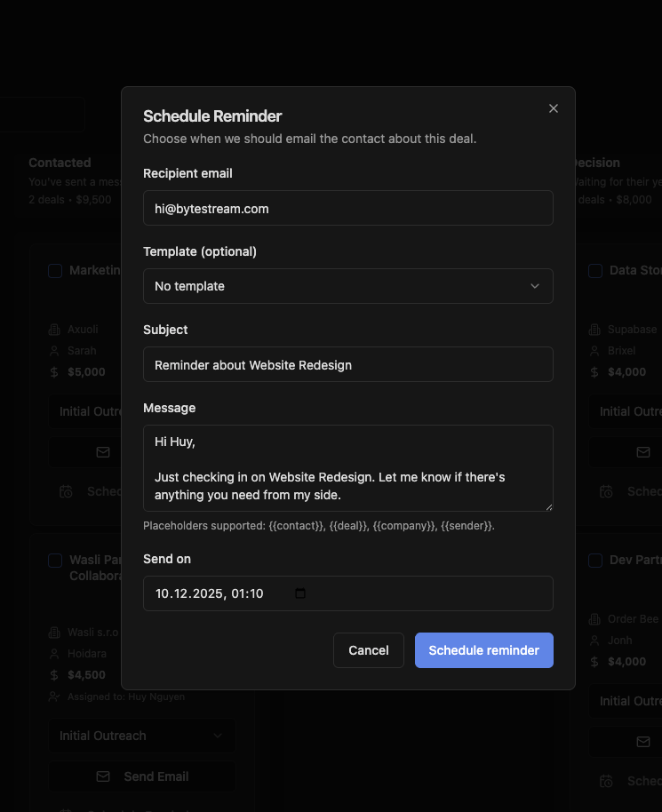Click the Supabase company name

click(x=632, y=330)
